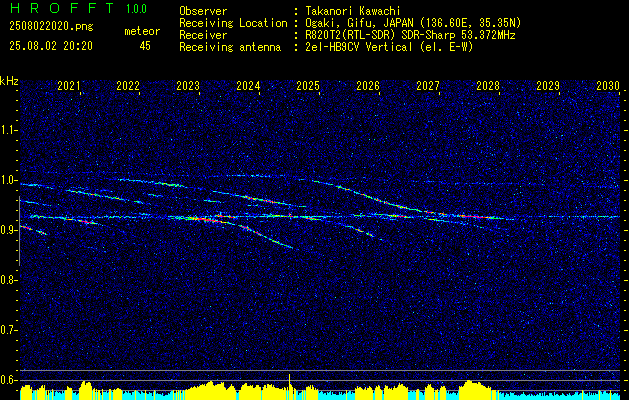
Task: Click the R820T2(RTL-SDR) SDR-Sharp 53.372MHz text
Action: 410,35
